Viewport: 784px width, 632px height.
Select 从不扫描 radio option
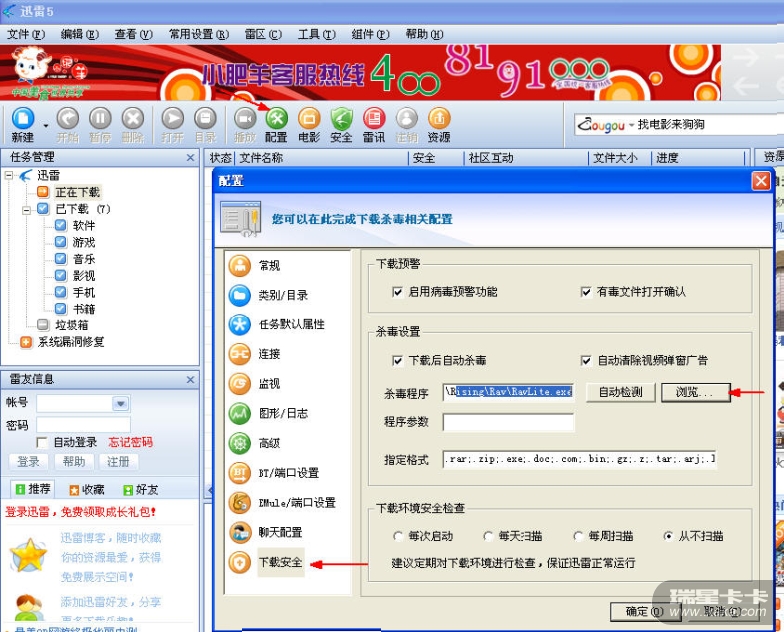click(x=668, y=536)
